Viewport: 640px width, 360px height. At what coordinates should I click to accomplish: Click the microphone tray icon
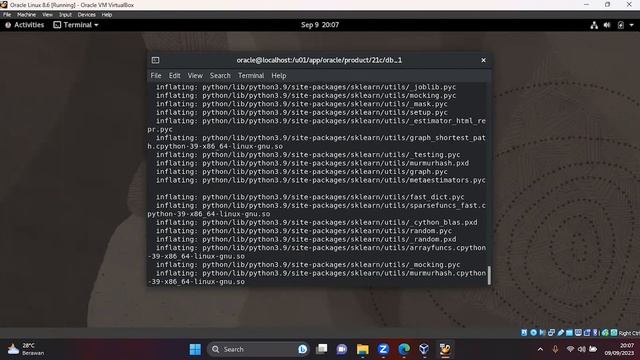point(555,349)
